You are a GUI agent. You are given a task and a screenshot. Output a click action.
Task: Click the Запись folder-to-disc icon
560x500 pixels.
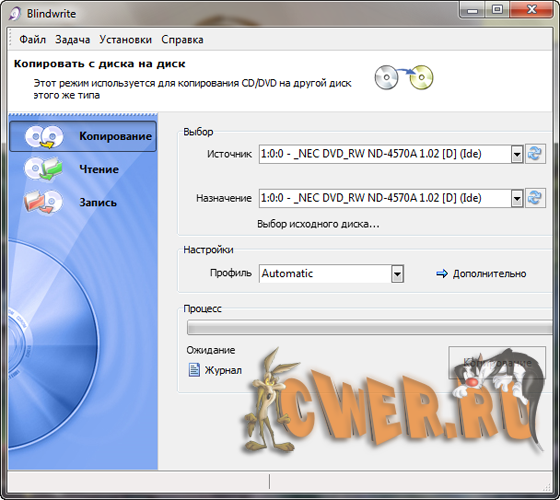pos(43,202)
